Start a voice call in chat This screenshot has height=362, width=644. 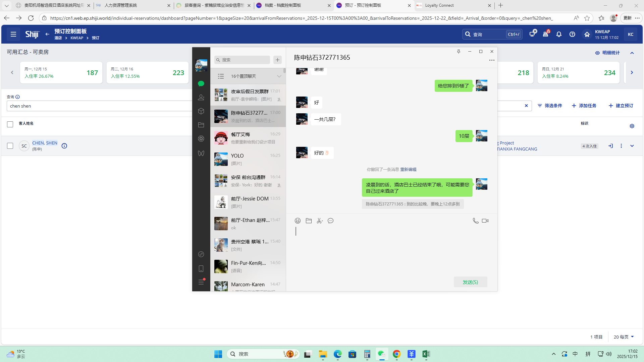pyautogui.click(x=475, y=221)
